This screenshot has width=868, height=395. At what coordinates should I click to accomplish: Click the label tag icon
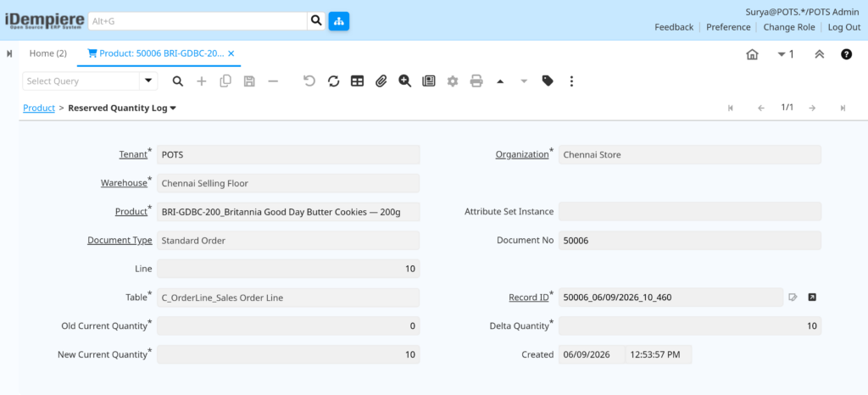click(548, 81)
